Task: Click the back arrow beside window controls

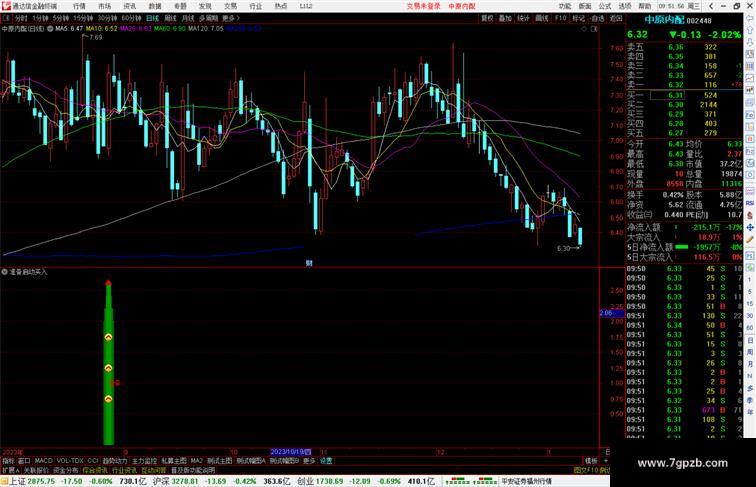Action: 711,6
